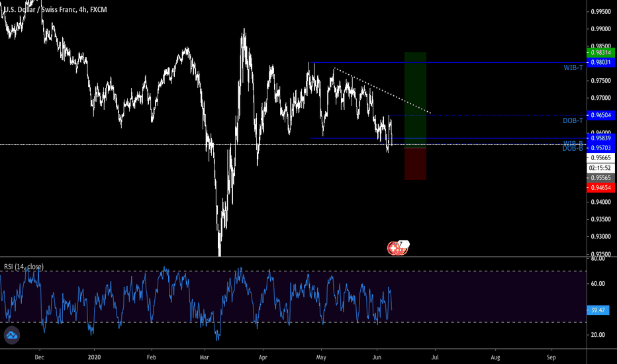Click the May label on time axis

322,357
